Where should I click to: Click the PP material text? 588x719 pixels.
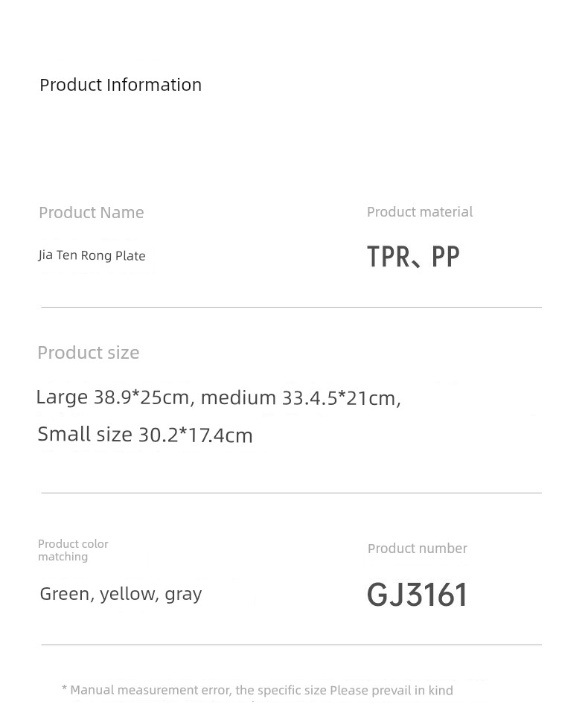(x=446, y=258)
